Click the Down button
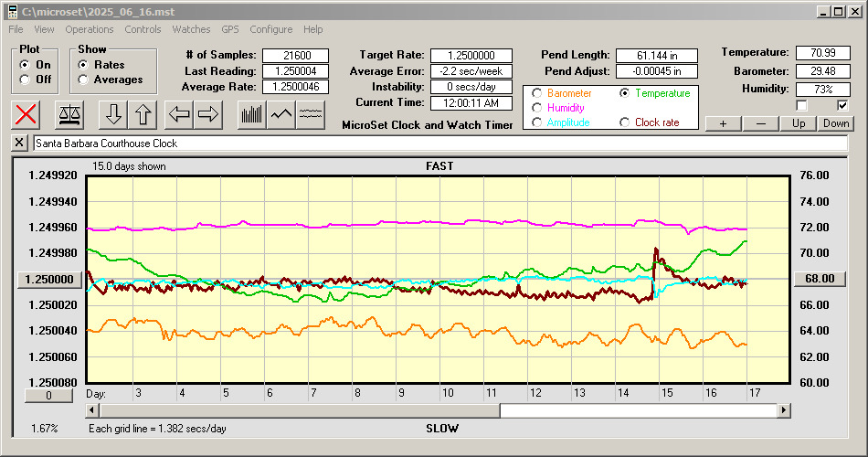This screenshot has height=457, width=868. coord(836,123)
